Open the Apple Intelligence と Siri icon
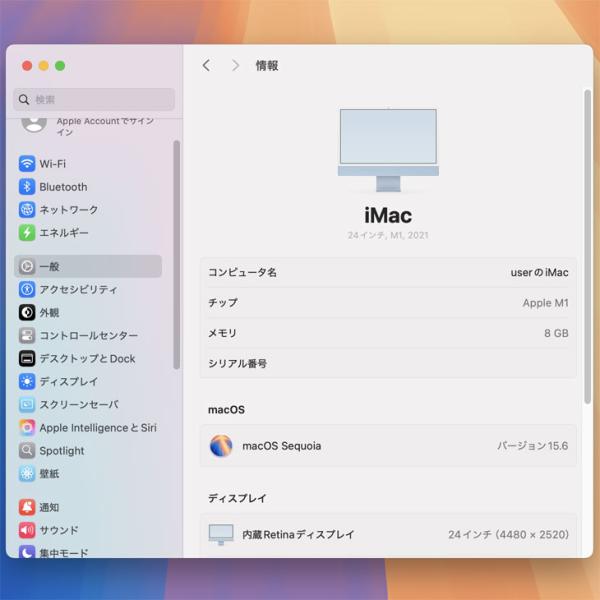 coord(27,427)
